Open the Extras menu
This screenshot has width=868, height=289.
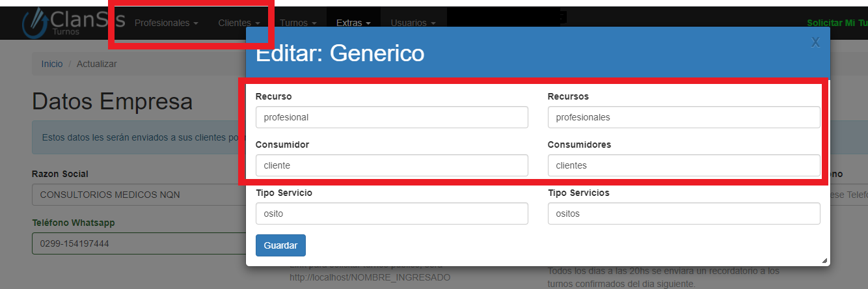(x=353, y=23)
